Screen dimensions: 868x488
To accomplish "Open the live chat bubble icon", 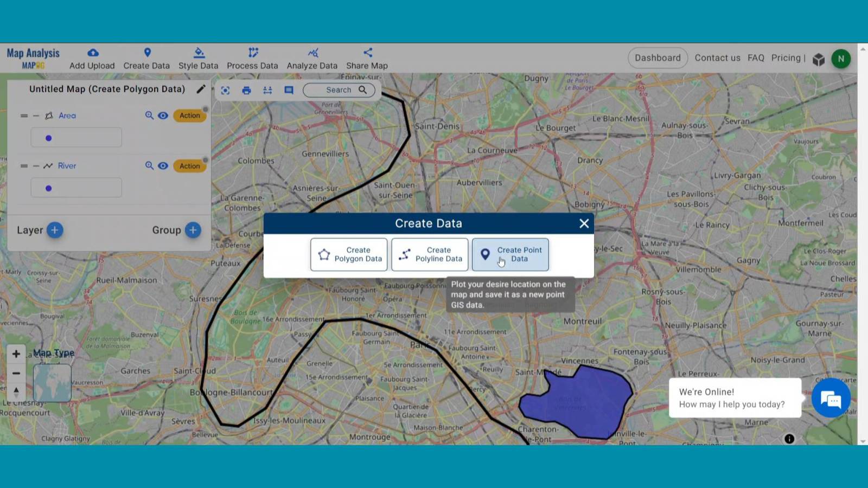I will [x=831, y=399].
